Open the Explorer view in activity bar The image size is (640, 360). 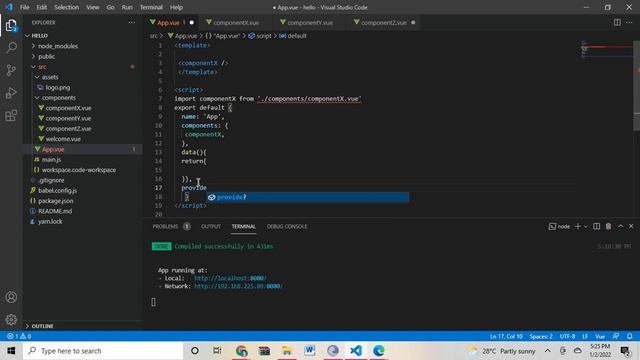click(11, 26)
